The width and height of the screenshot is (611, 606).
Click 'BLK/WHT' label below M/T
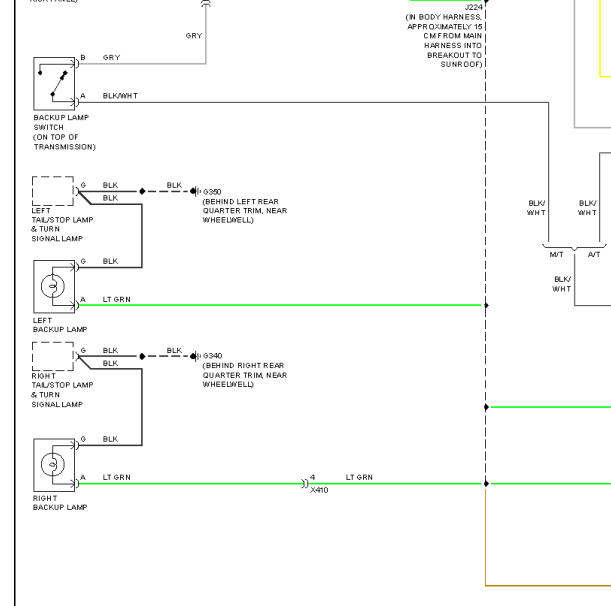(562, 284)
